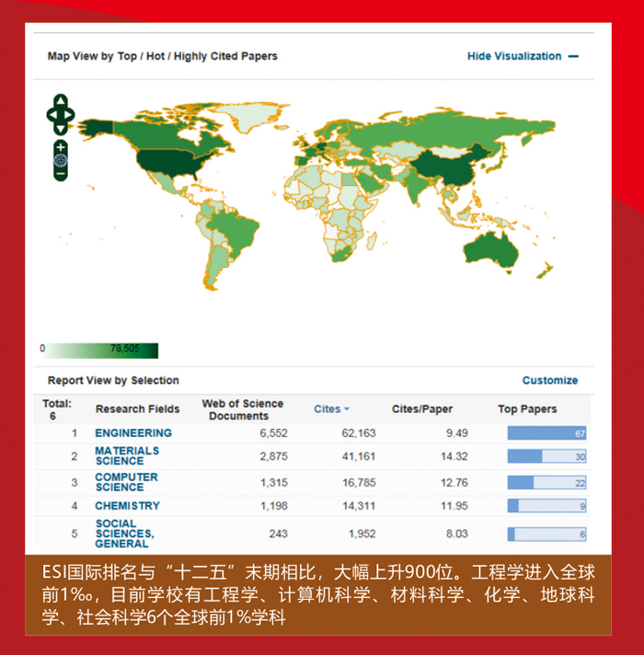
Task: Click the 2,875 documents value
Action: coord(273,456)
